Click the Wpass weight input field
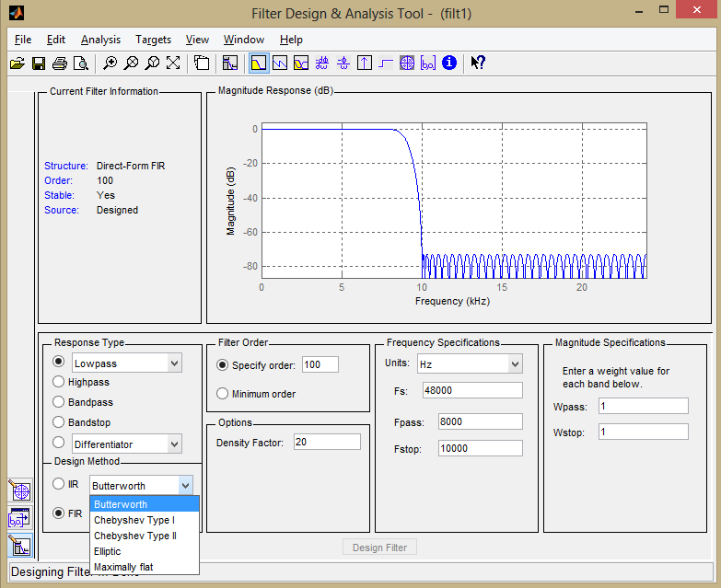The image size is (721, 588). coord(644,406)
